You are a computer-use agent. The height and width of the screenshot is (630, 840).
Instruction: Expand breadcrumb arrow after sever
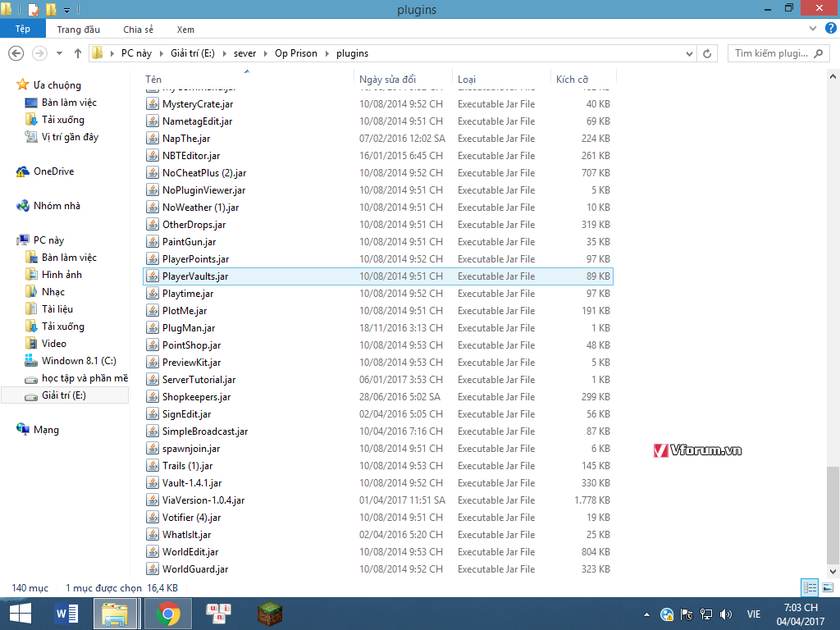(265, 53)
